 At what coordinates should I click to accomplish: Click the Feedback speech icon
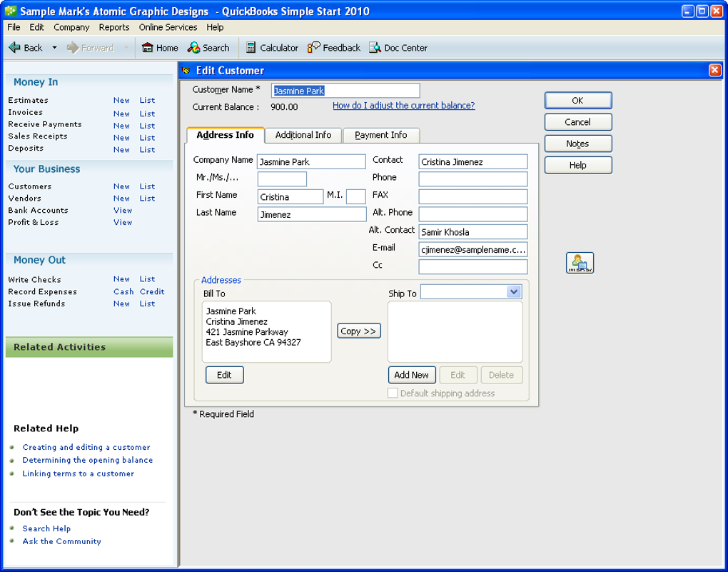[x=314, y=47]
